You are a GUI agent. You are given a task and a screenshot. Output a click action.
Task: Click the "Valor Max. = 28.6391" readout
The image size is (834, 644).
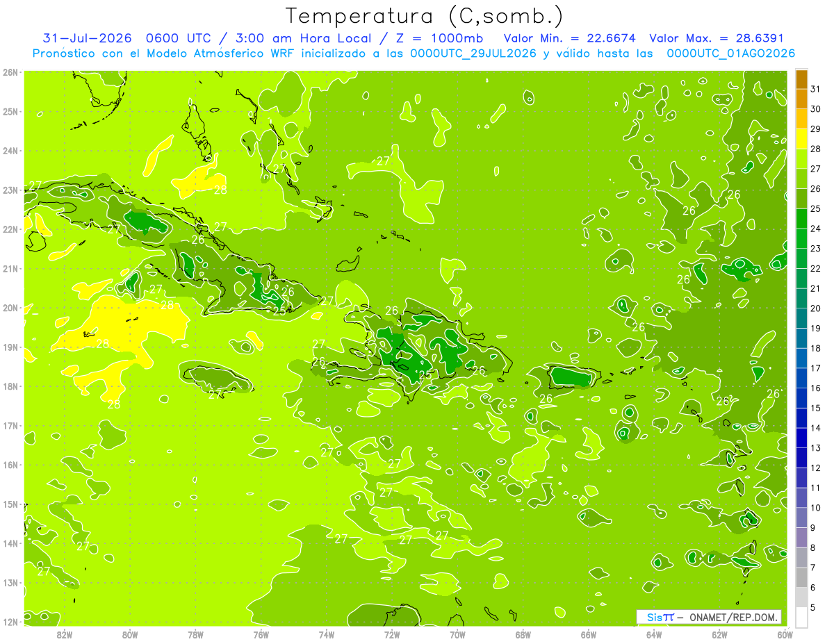click(x=716, y=38)
